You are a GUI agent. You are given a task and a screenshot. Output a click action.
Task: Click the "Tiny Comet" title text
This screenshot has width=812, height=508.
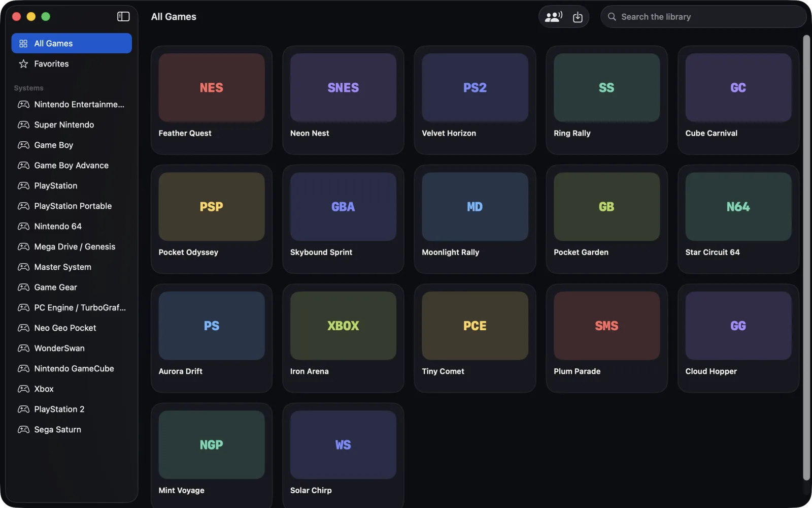(443, 371)
